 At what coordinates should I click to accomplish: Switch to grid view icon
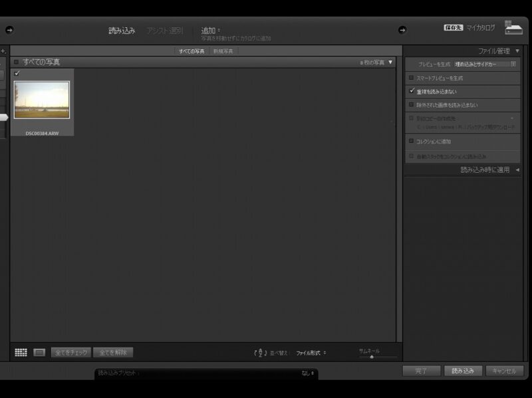(21, 352)
